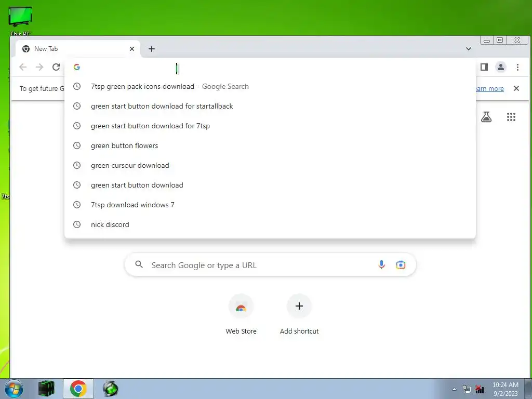Select suggestion '7tsp green pack icons download'
Image resolution: width=532 pixels, height=399 pixels.
click(270, 87)
